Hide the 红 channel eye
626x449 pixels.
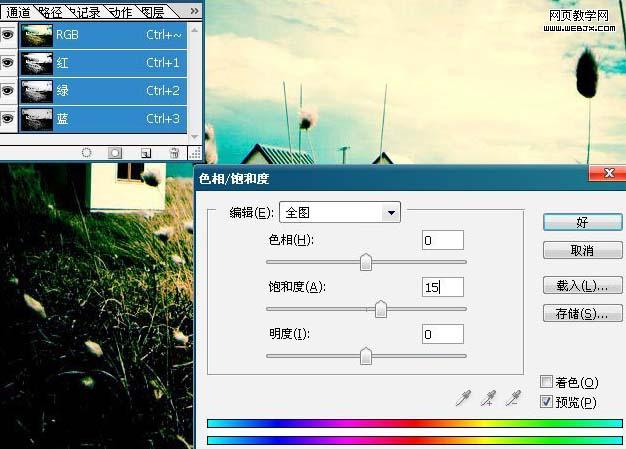tap(8, 63)
